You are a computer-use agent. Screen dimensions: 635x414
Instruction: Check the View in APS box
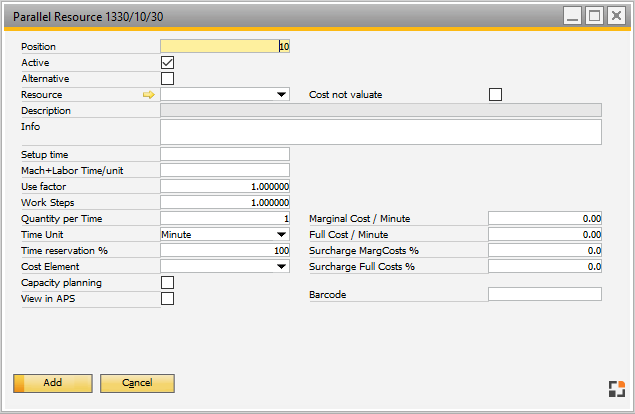click(168, 299)
